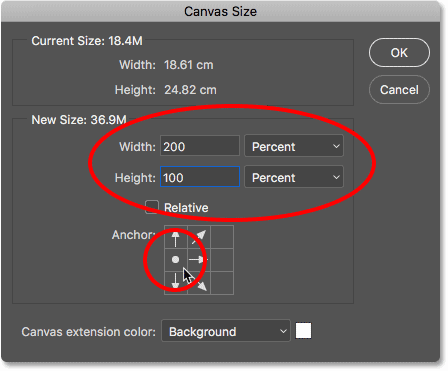Dismiss dialog with the Cancel button
Viewport: 448px width, 371px height.
[399, 90]
